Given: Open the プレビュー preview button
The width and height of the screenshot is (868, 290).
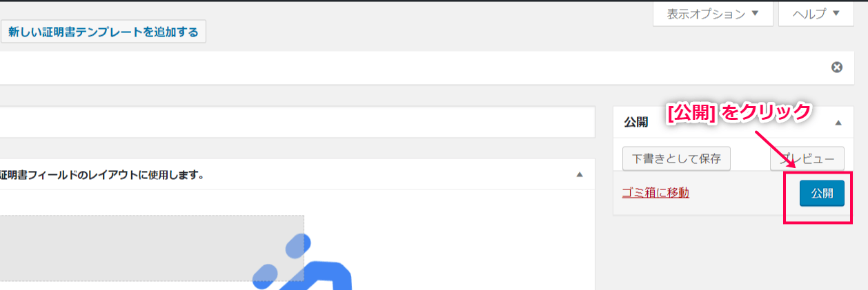Looking at the screenshot, I should pyautogui.click(x=807, y=158).
